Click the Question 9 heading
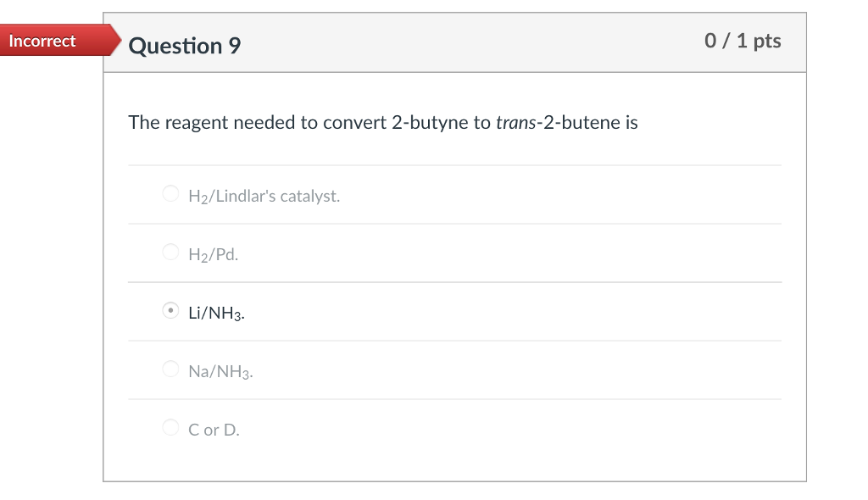 [184, 47]
